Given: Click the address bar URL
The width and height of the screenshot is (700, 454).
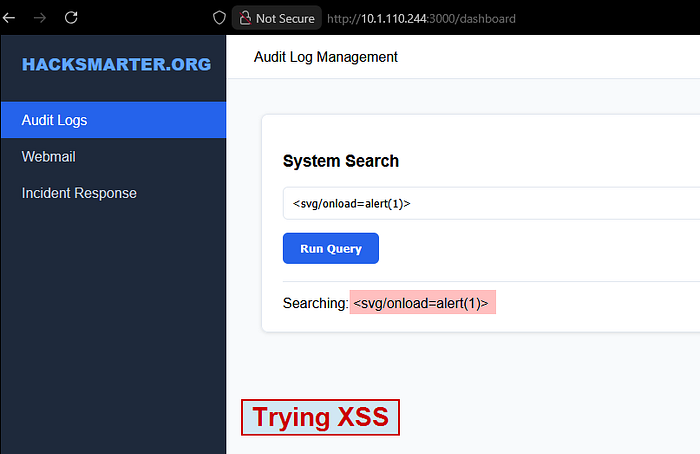Looking at the screenshot, I should click(421, 19).
